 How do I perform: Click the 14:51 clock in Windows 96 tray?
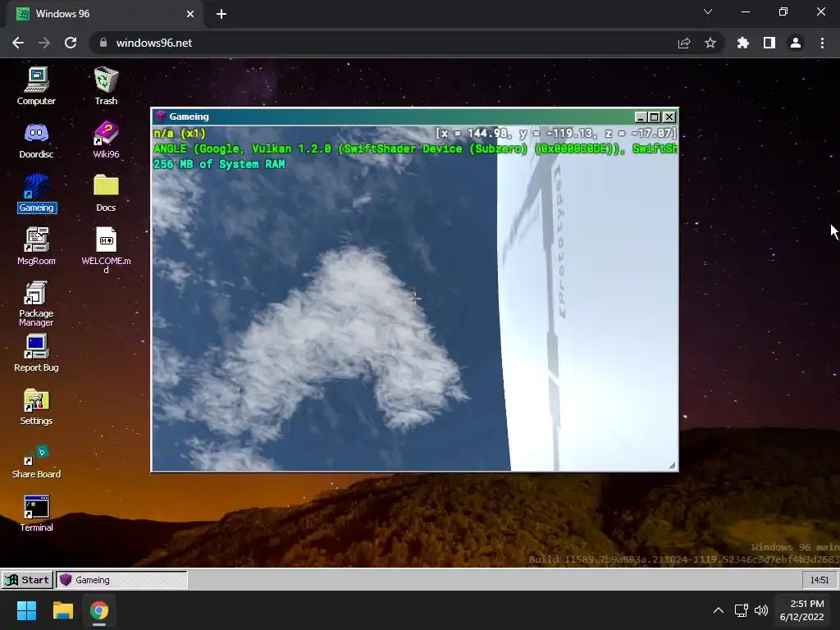819,580
